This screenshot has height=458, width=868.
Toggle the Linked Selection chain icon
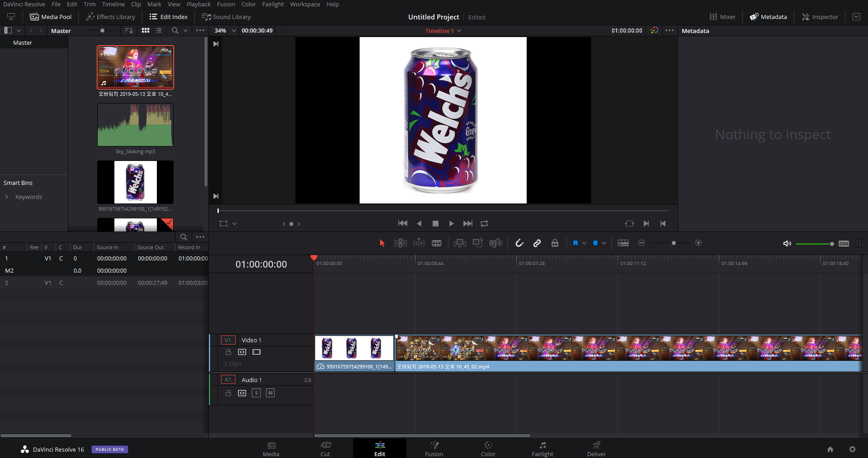tap(537, 243)
